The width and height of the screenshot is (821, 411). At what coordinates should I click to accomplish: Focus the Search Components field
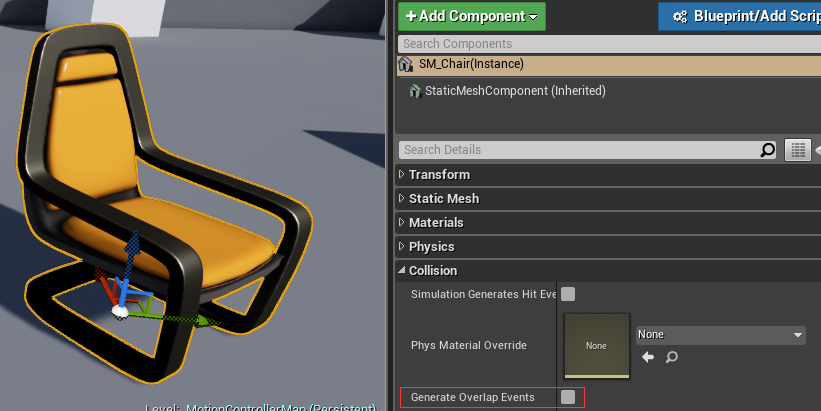pos(609,44)
